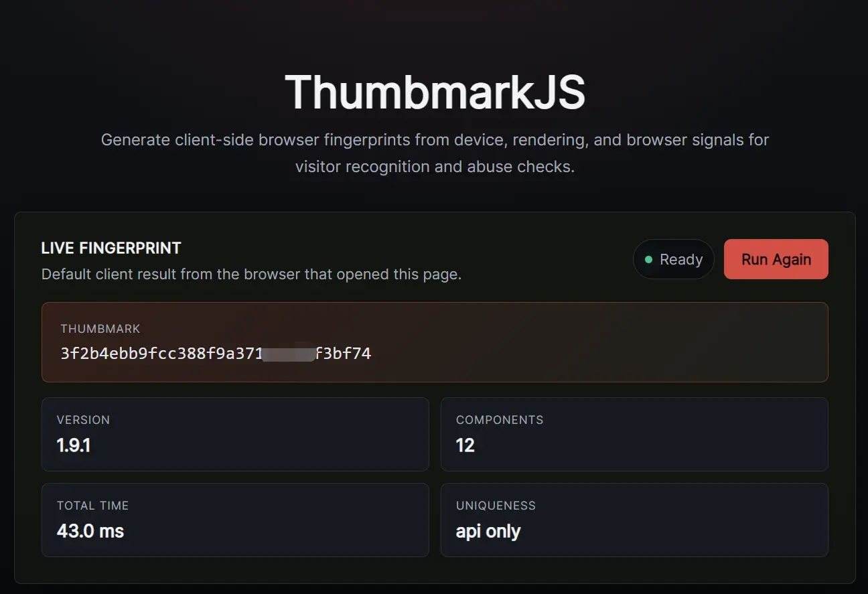Click the UNIQUENESS label
This screenshot has height=594, width=868.
point(496,506)
